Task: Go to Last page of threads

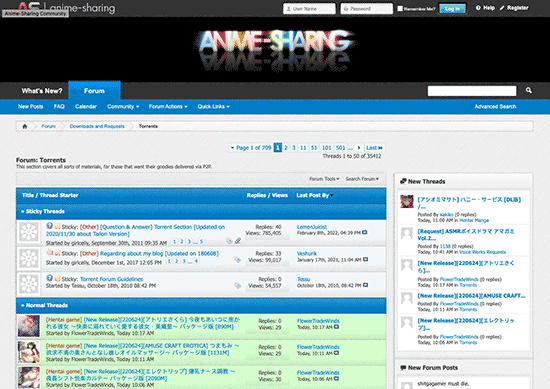Action: [x=374, y=148]
